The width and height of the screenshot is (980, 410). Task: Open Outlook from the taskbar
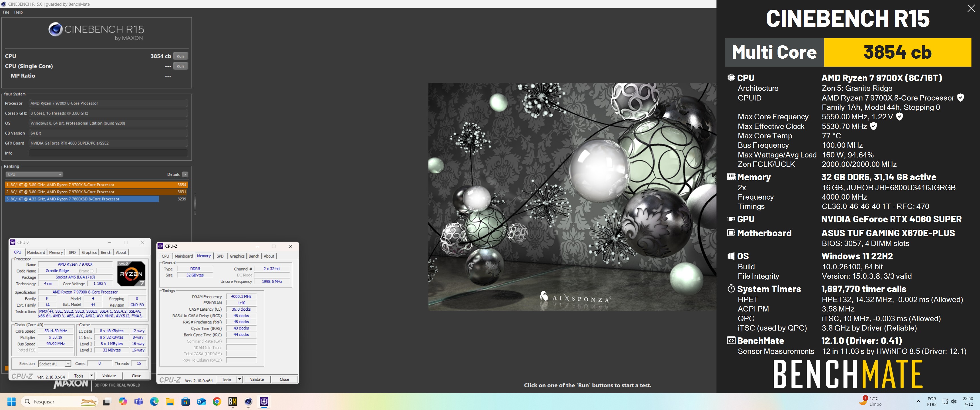coord(201,402)
